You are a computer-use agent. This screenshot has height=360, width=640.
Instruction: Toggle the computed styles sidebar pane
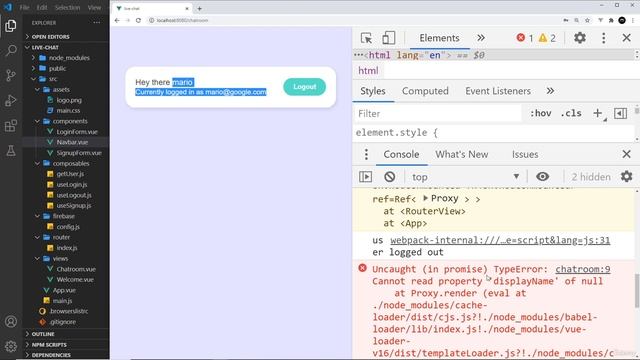point(620,113)
